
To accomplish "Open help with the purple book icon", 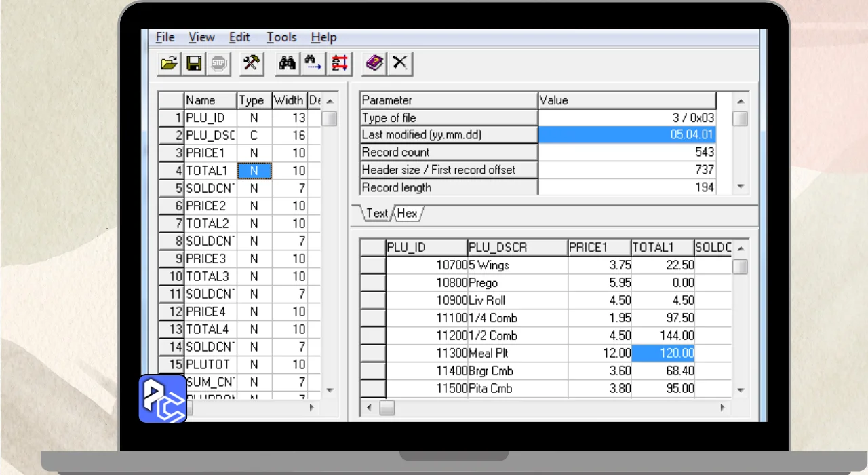I will coord(374,64).
